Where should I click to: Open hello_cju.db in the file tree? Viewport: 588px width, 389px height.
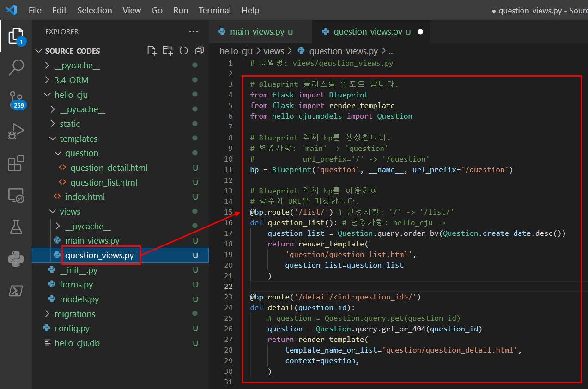(77, 343)
